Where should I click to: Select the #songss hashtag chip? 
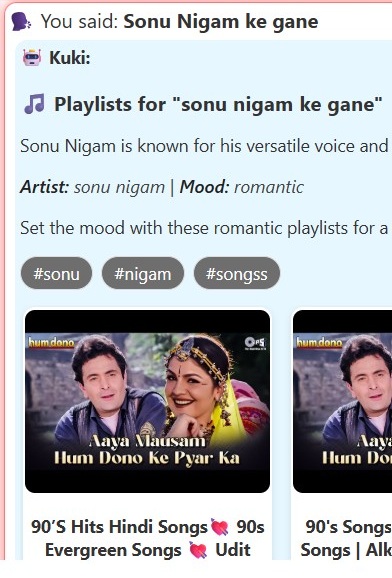[x=237, y=274]
